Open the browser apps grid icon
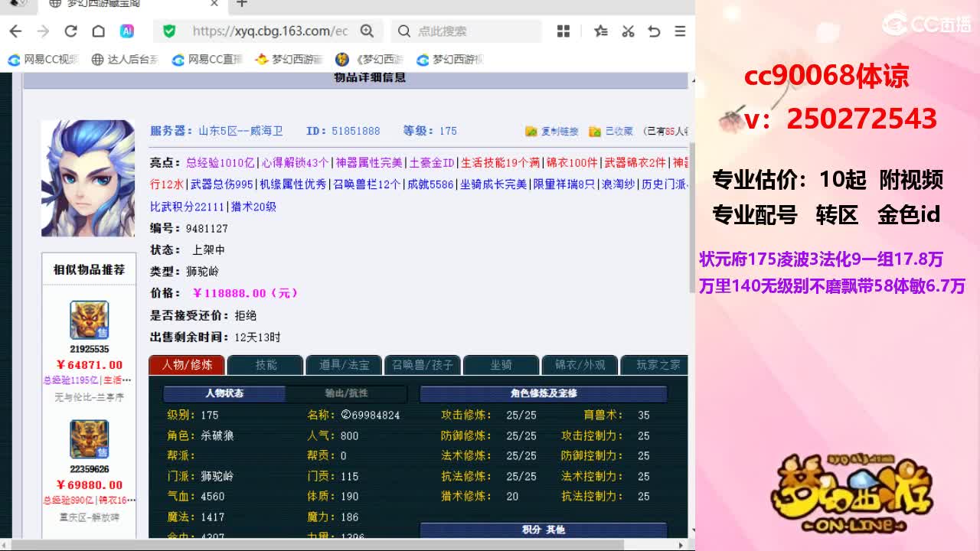This screenshot has width=980, height=551. 563,31
